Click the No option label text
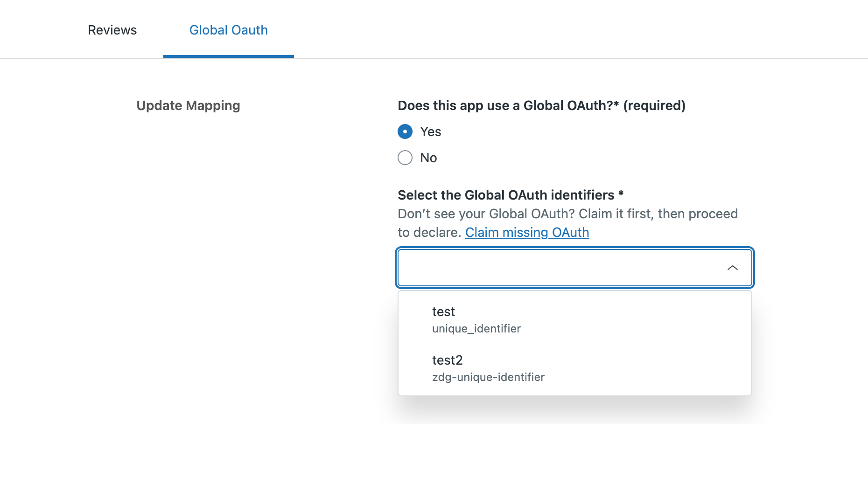Screen dimensions: 868x498 coord(428,158)
